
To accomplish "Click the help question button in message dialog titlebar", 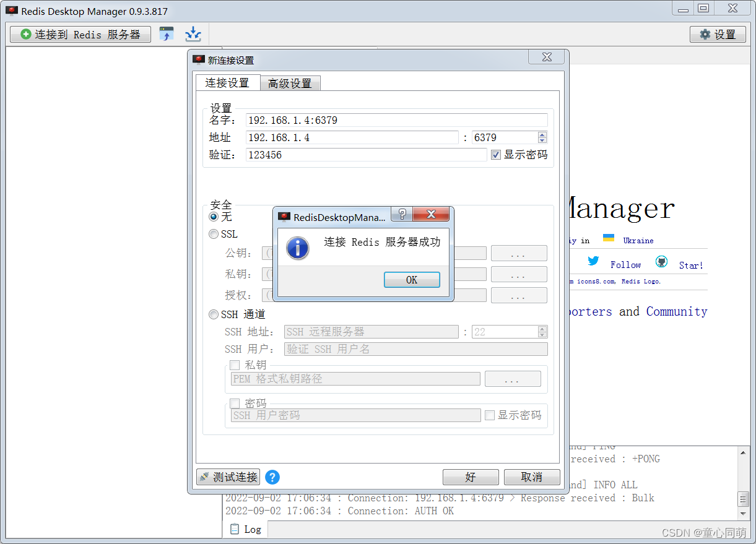I will (x=402, y=215).
